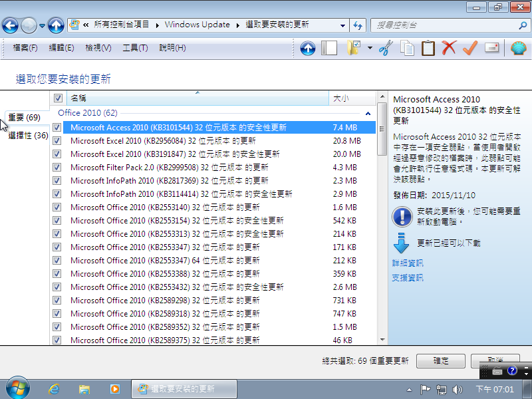The width and height of the screenshot is (532, 399).
Task: Click the scroll-up arrow of update list
Action: click(x=382, y=96)
